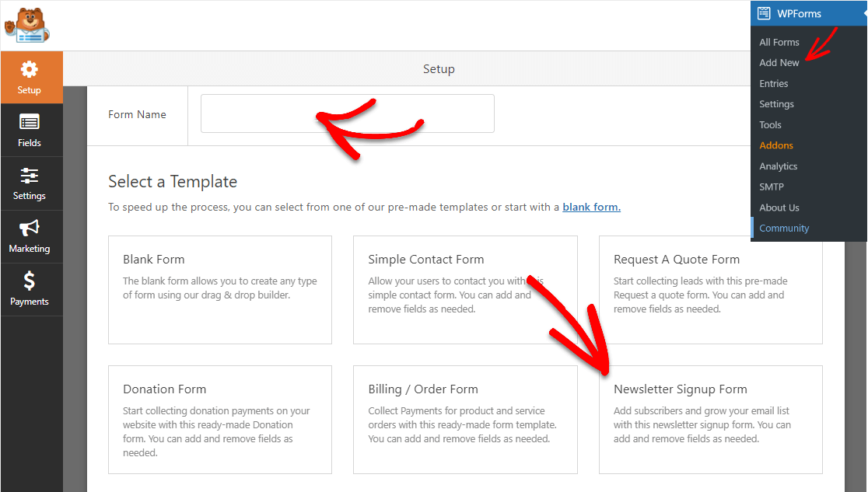Viewport: 868px width, 492px height.
Task: Click the Donation Form description text
Action: (216, 431)
